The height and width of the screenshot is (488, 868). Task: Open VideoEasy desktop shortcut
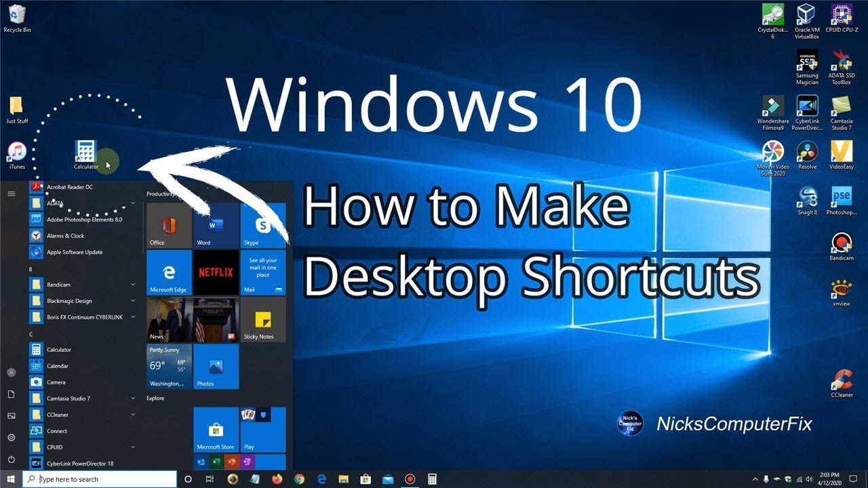842,155
